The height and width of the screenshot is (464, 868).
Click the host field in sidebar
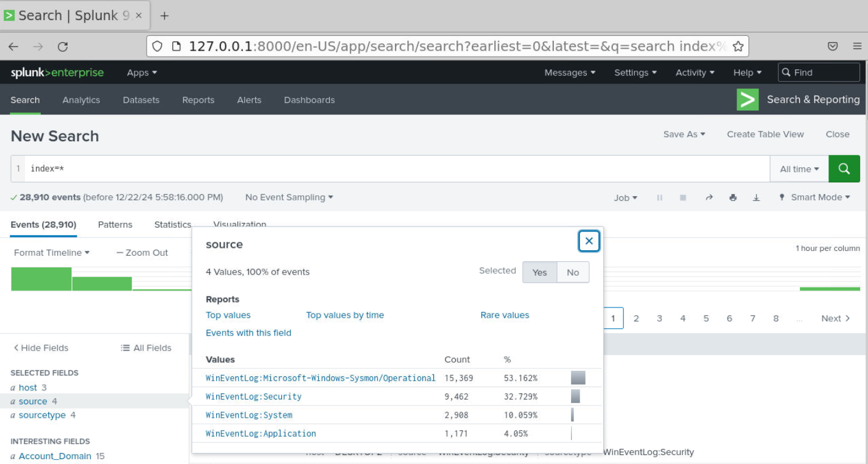[x=28, y=387]
